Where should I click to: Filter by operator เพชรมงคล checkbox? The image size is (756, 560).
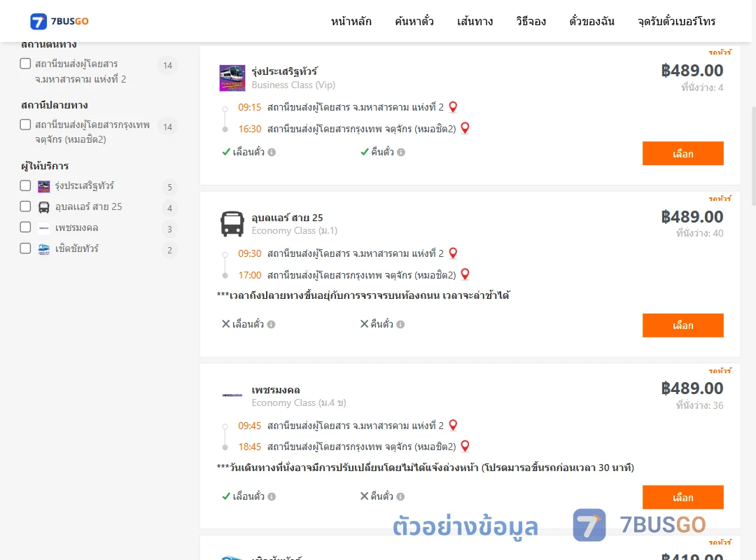click(26, 227)
